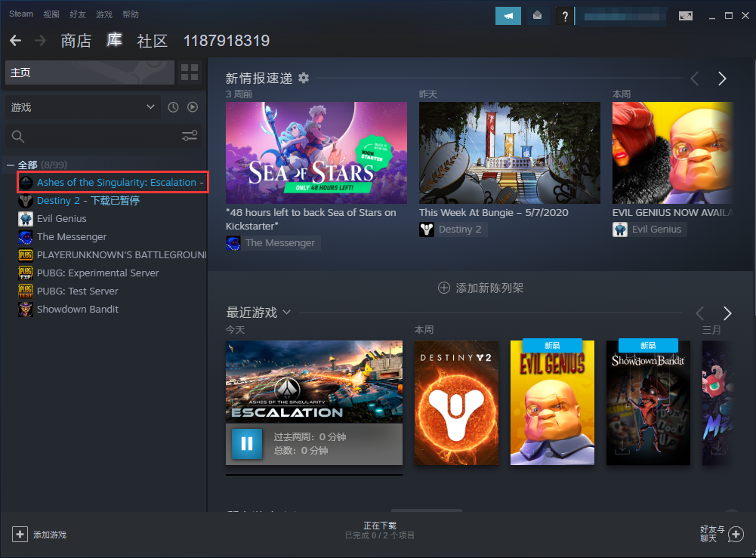Show ready-to-play games icon

tap(193, 107)
